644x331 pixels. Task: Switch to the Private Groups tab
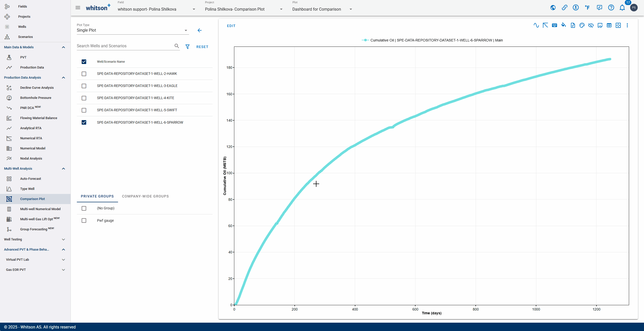pos(97,196)
